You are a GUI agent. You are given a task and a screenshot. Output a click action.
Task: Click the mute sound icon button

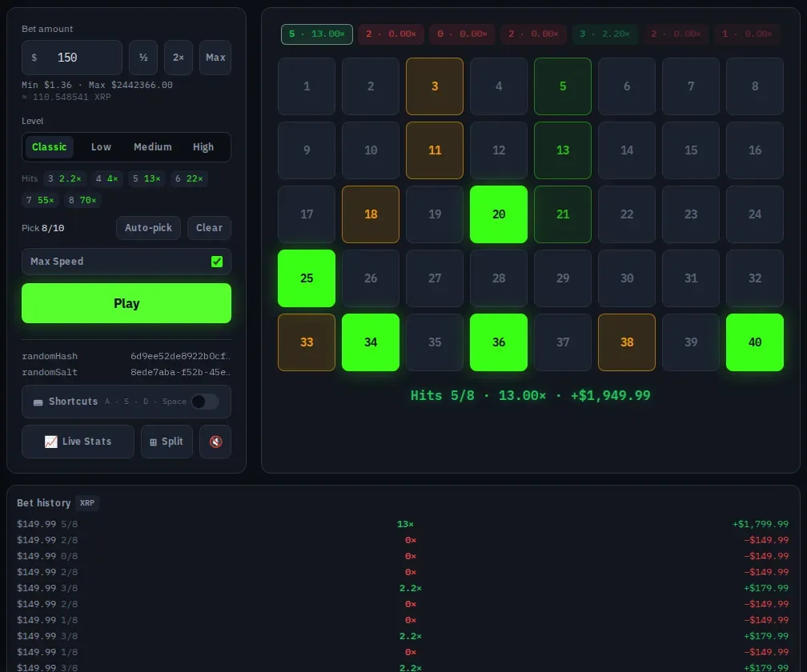pyautogui.click(x=215, y=441)
